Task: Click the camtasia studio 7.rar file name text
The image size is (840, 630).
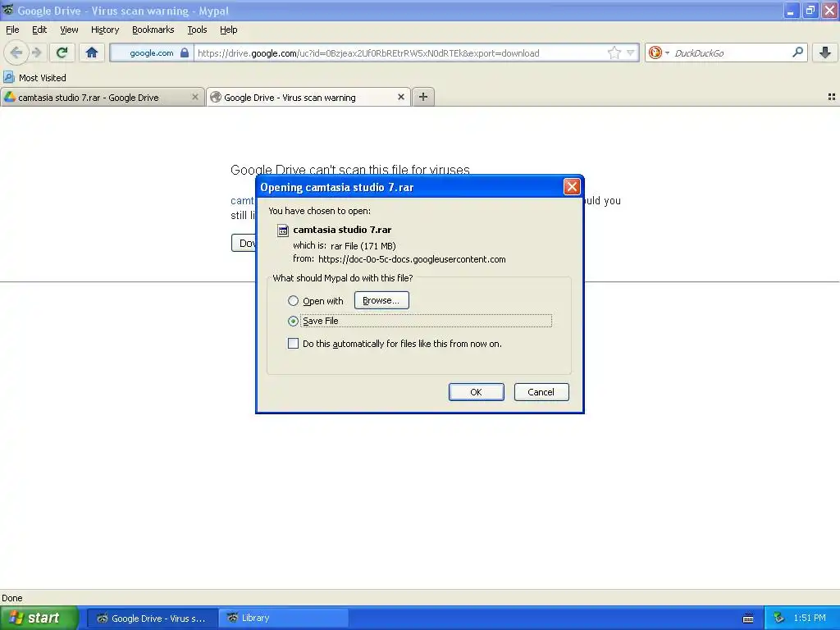Action: (342, 230)
